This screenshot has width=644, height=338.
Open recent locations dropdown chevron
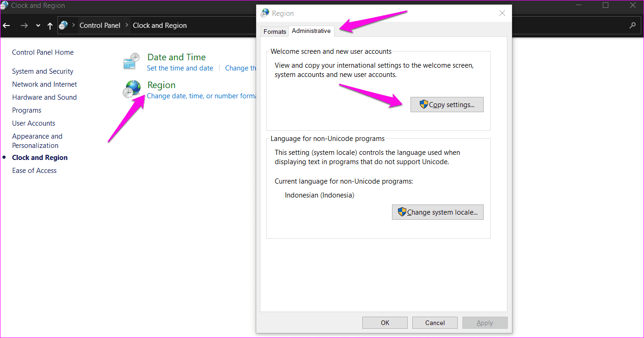click(38, 26)
